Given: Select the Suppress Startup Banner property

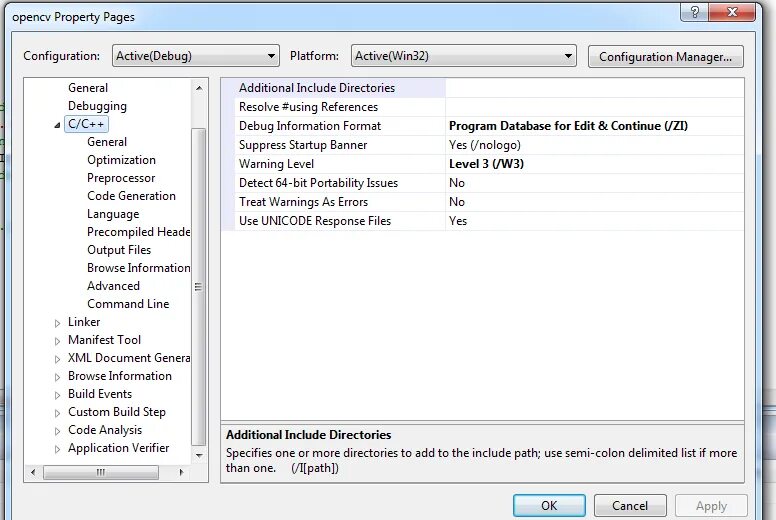Looking at the screenshot, I should [303, 145].
